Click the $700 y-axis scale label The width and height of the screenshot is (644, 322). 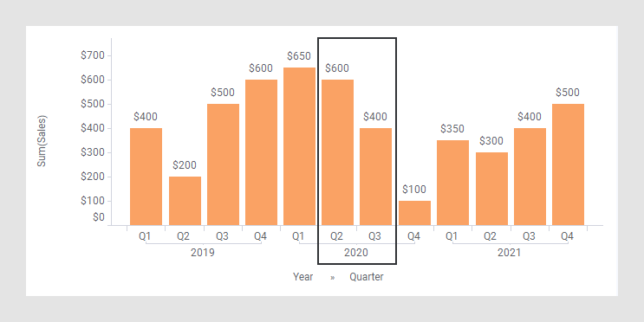[93, 55]
